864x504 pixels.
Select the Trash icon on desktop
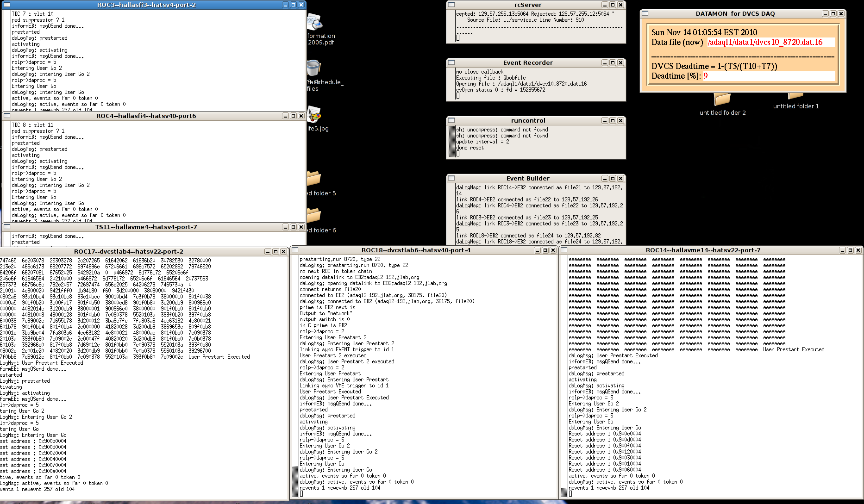click(x=313, y=68)
